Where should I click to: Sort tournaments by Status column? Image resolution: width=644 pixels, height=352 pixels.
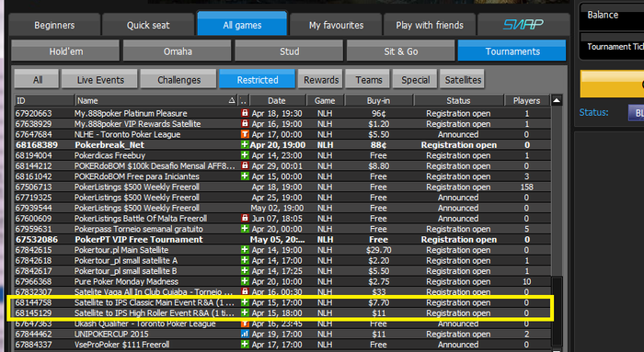click(x=459, y=100)
